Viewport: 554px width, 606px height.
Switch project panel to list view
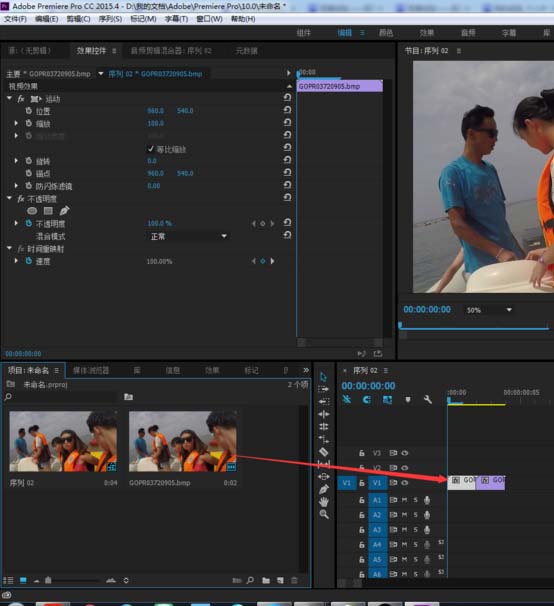[8, 580]
